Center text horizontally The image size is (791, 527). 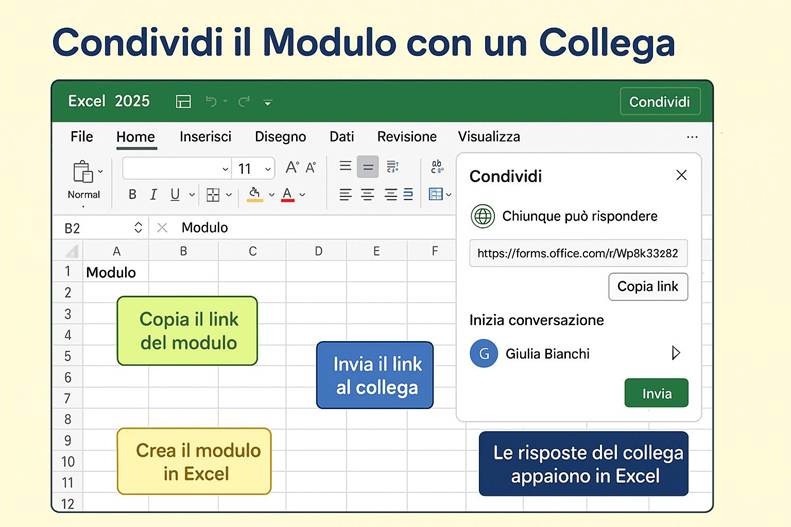pos(368,194)
